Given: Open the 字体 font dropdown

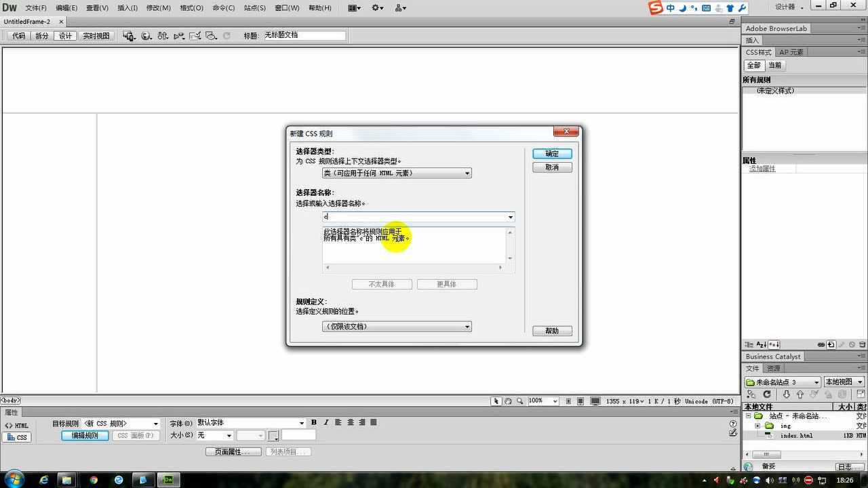Looking at the screenshot, I should click(250, 423).
